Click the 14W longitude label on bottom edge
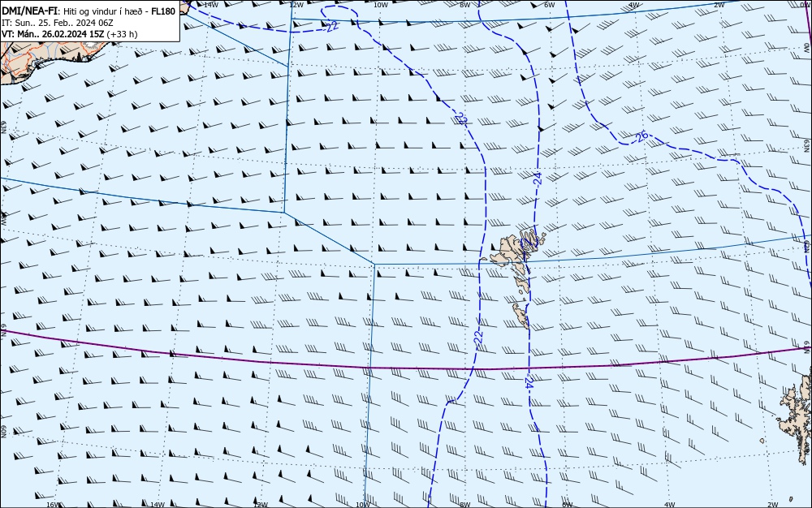The image size is (812, 508). pos(157,505)
